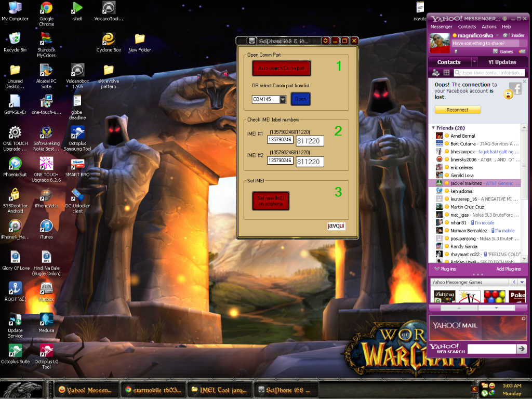The height and width of the screenshot is (399, 532).
Task: Collapse the Friends (28) group
Action: (x=433, y=128)
